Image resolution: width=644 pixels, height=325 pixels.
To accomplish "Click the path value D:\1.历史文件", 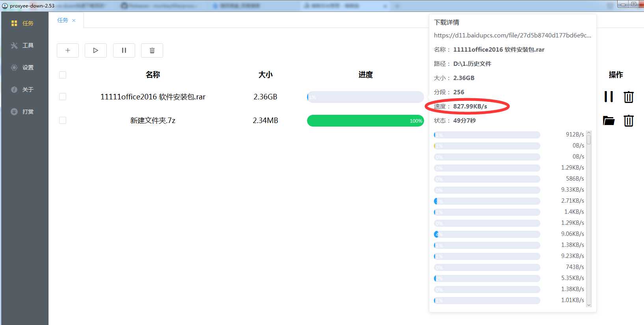I will coord(472,64).
